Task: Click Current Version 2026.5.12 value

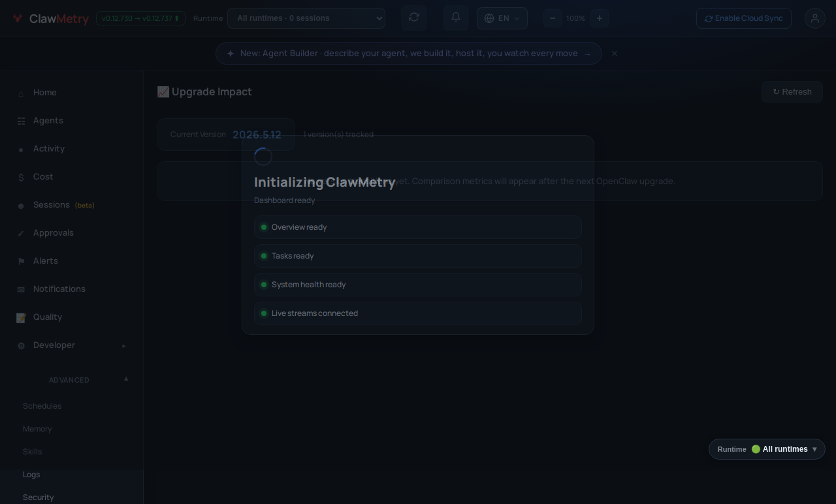Action: [257, 134]
